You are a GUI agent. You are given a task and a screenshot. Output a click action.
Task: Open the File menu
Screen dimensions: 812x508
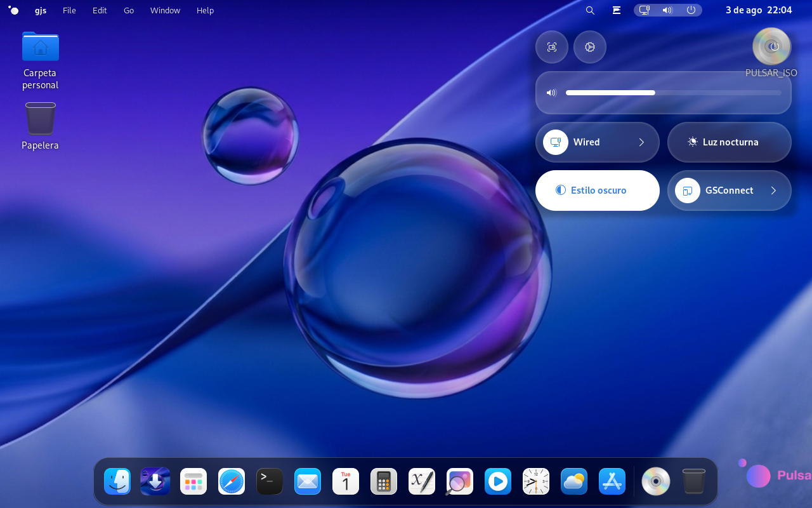tap(69, 10)
